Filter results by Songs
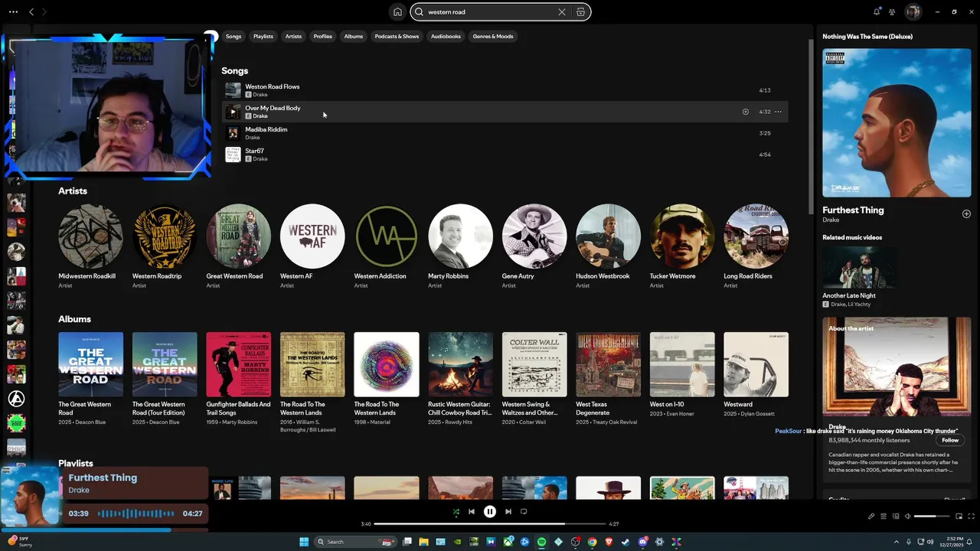This screenshot has width=980, height=551. tap(234, 36)
